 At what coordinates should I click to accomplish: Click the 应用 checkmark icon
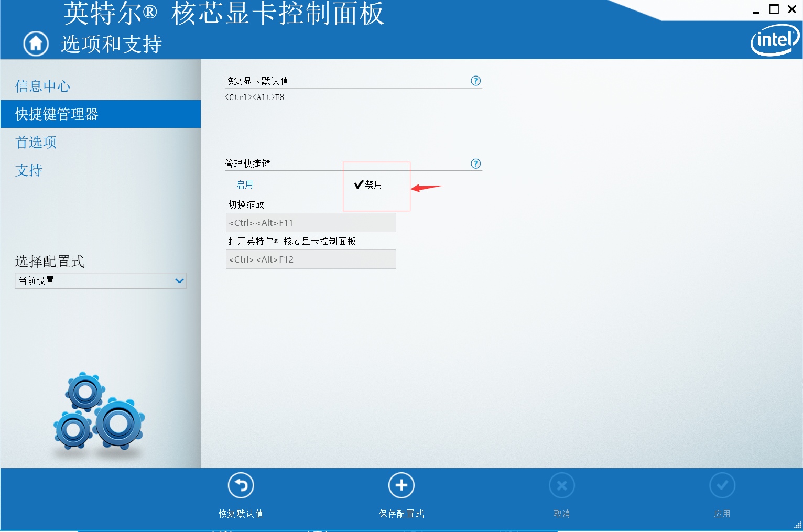tap(722, 485)
